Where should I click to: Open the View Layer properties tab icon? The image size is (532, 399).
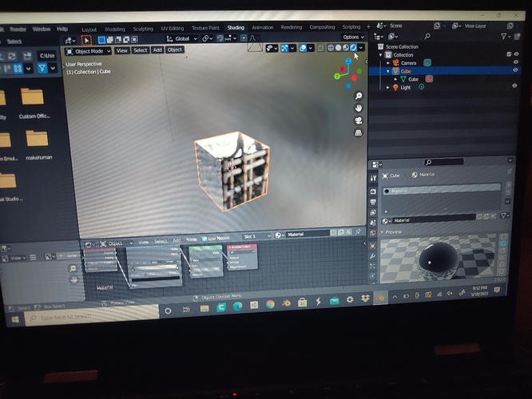373,212
